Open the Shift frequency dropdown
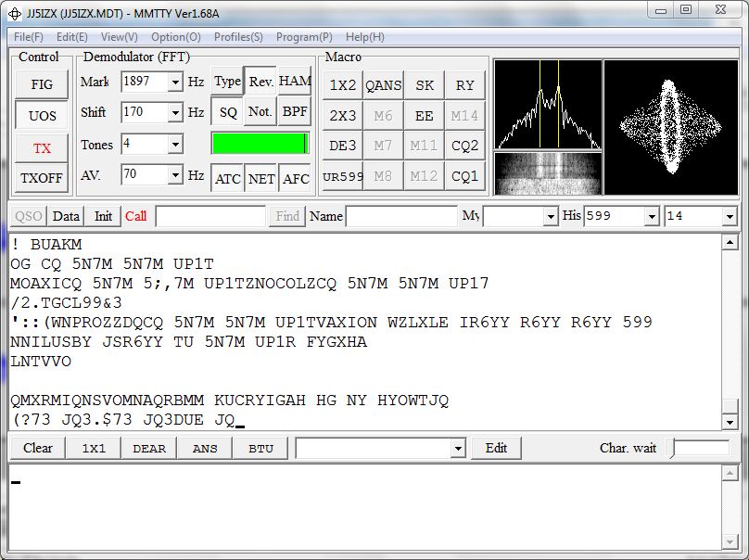749x560 pixels. [x=176, y=113]
